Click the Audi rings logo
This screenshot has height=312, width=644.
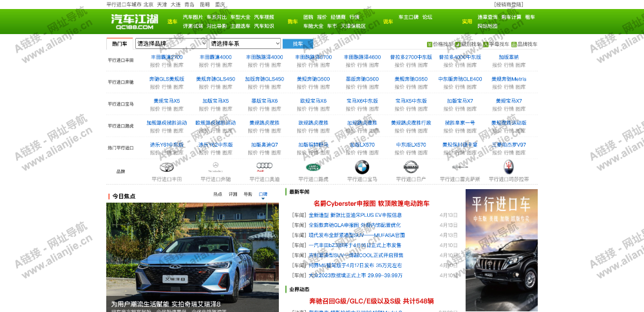click(265, 167)
